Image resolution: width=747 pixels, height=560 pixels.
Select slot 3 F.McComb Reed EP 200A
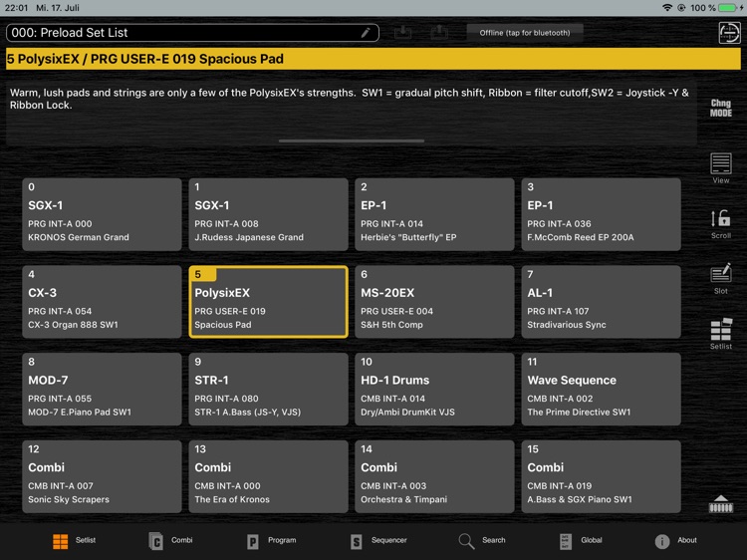coord(601,214)
